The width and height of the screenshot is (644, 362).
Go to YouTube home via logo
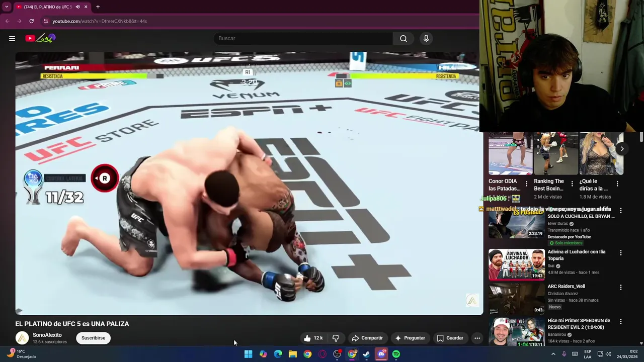pyautogui.click(x=40, y=38)
